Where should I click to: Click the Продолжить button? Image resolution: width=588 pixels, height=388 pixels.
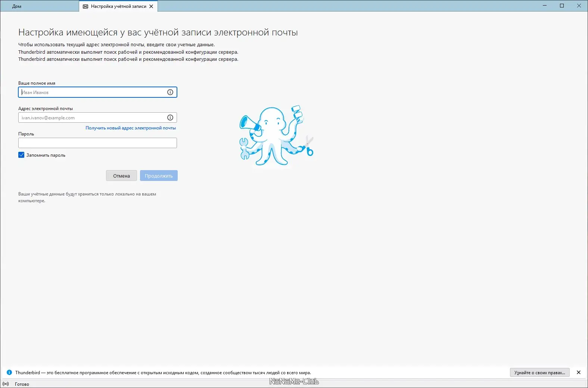pos(159,176)
